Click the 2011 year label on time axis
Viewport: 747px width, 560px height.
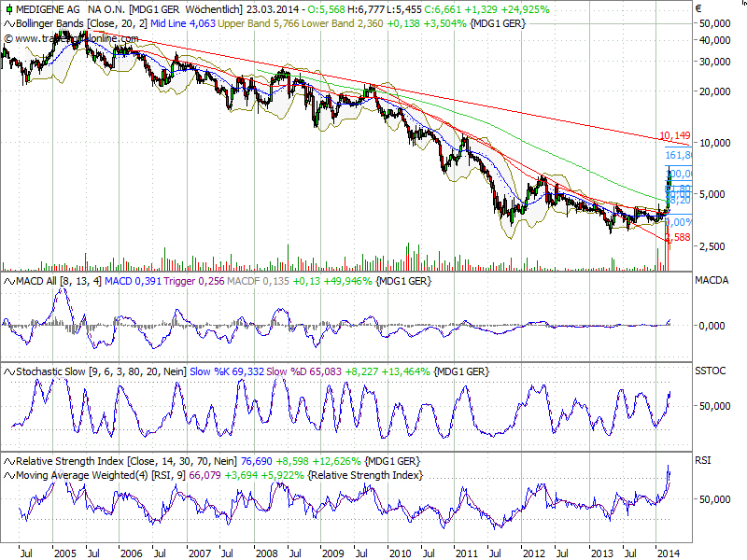[x=466, y=553]
